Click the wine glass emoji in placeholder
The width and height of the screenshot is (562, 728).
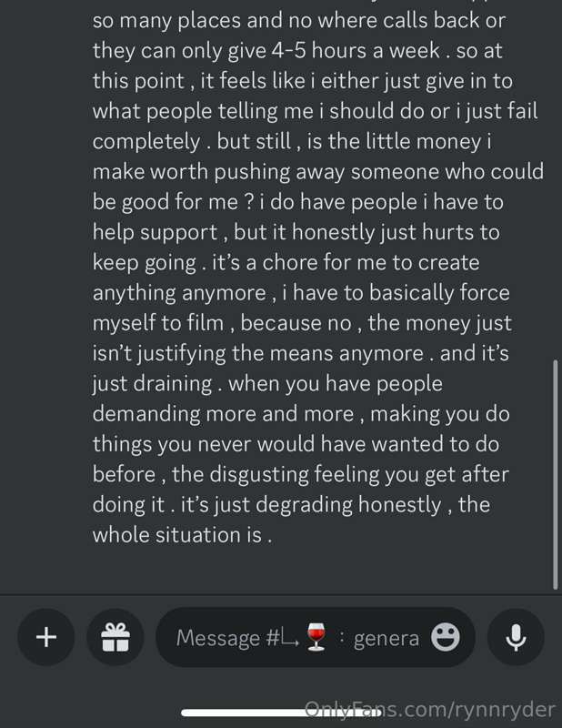316,637
